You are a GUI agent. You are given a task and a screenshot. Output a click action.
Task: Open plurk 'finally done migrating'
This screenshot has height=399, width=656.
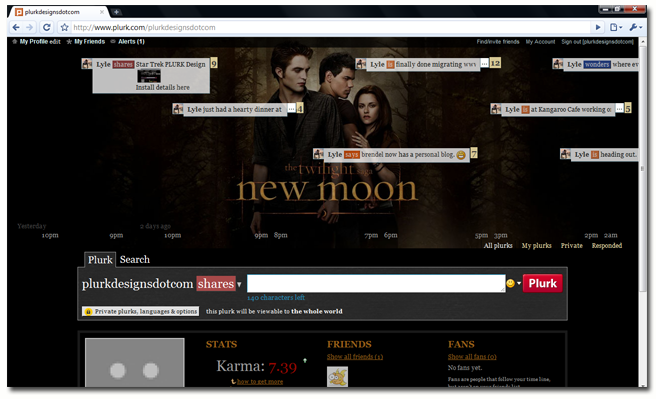click(423, 64)
